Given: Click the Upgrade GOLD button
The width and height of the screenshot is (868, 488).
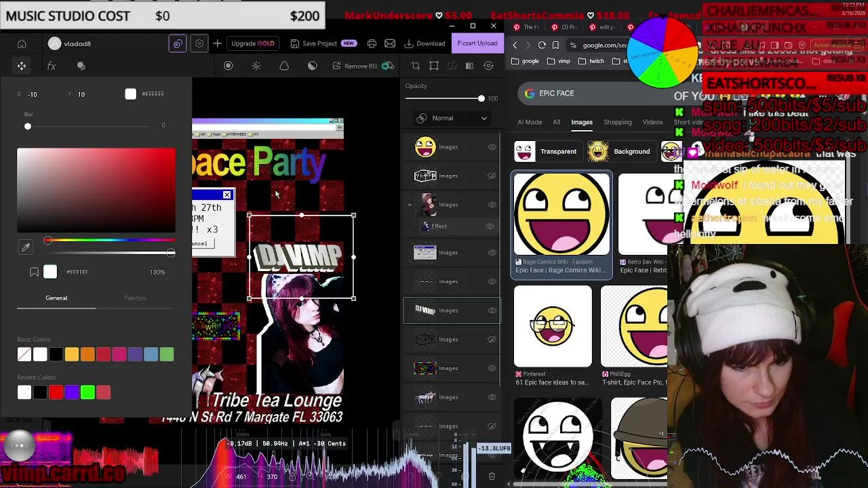Looking at the screenshot, I should (x=253, y=43).
